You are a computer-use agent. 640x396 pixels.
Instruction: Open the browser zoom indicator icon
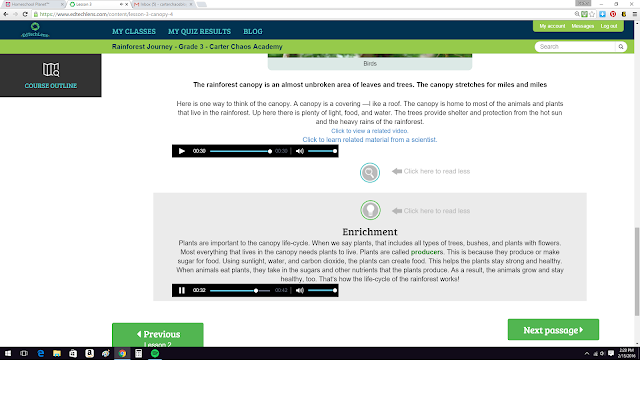(577, 14)
